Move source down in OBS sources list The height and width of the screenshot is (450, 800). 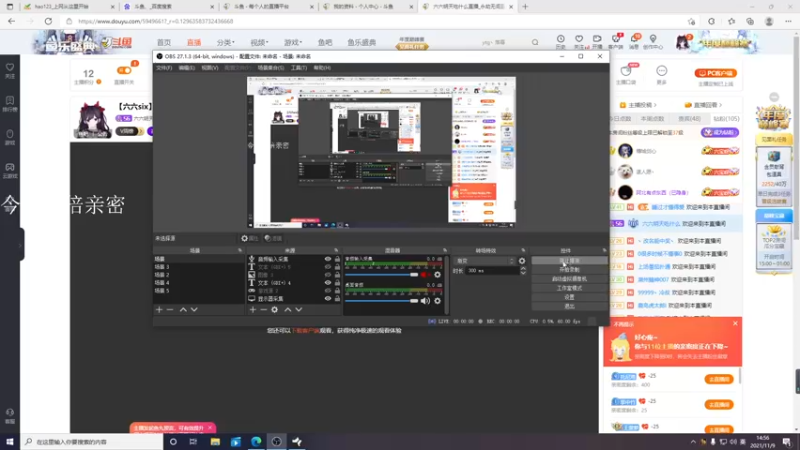pos(298,310)
